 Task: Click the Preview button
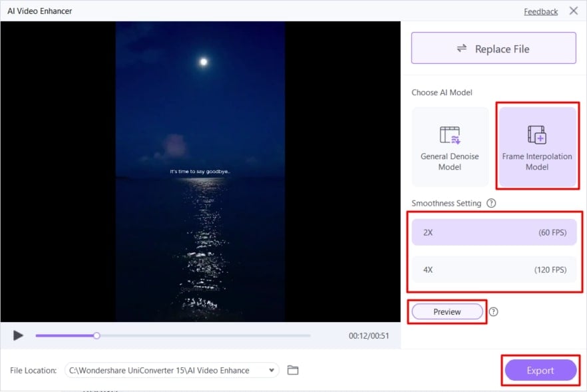point(447,311)
